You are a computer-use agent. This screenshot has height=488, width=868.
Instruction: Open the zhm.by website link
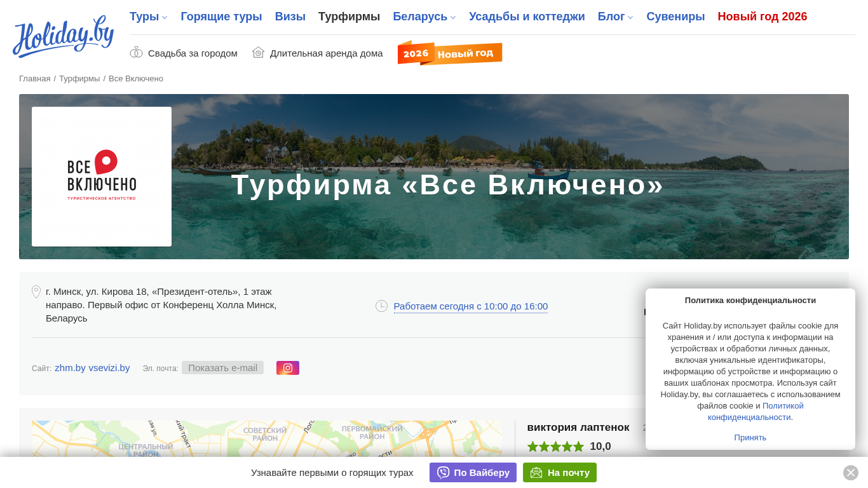(70, 368)
